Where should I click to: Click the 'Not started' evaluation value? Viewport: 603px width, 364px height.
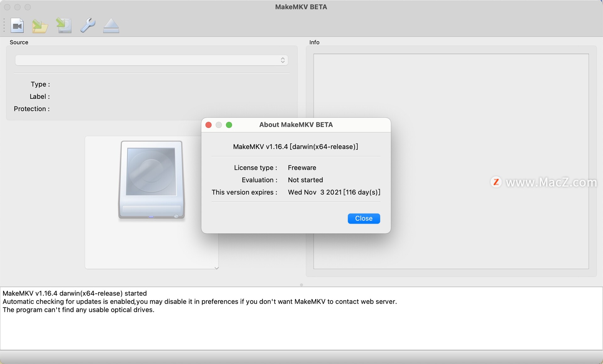(305, 180)
